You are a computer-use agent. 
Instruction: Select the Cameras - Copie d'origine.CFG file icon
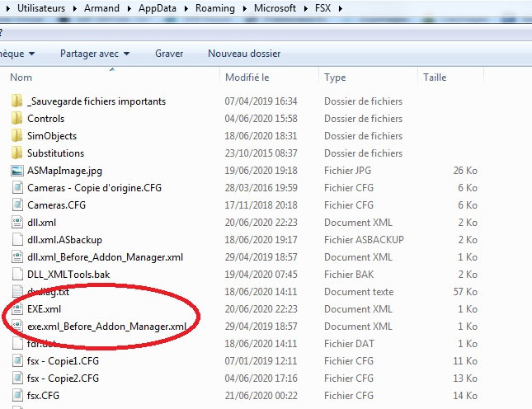pyautogui.click(x=17, y=187)
